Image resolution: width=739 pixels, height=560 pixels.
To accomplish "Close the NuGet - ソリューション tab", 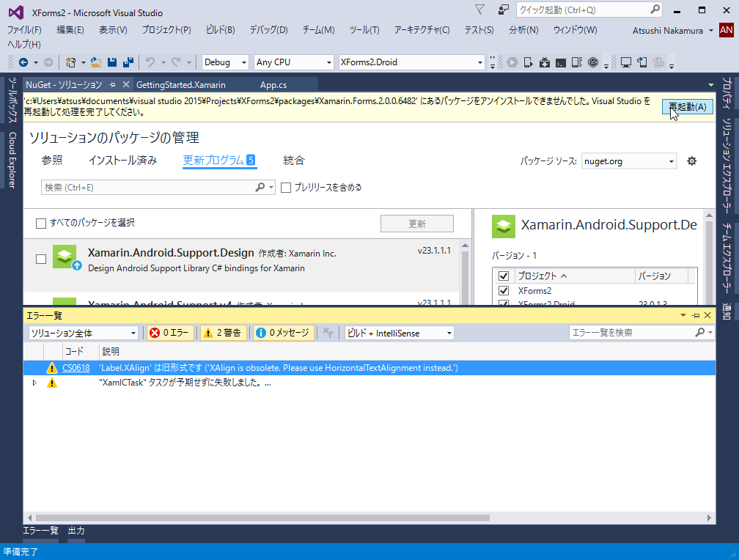I will (x=126, y=84).
